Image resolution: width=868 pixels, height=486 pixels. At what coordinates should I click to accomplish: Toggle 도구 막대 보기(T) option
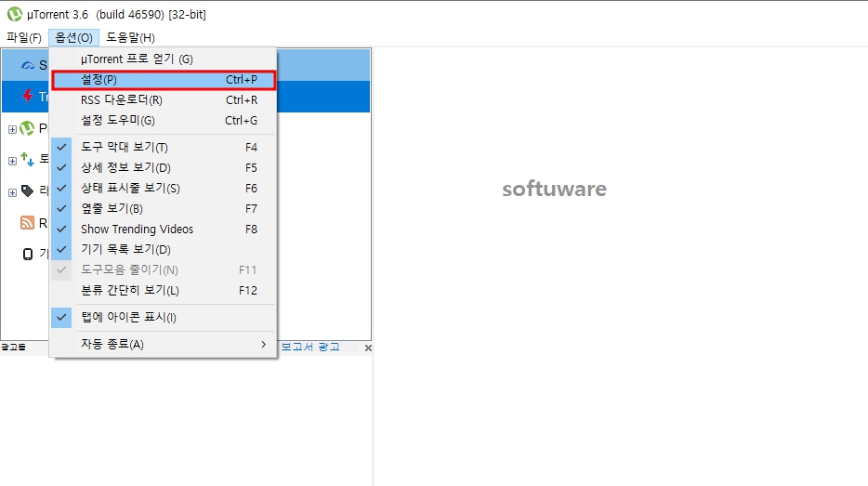click(164, 147)
